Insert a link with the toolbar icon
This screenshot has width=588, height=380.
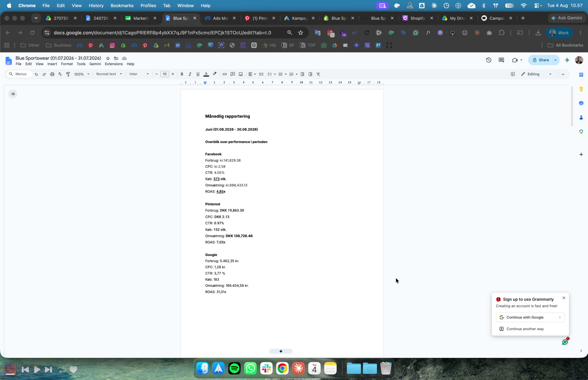225,74
